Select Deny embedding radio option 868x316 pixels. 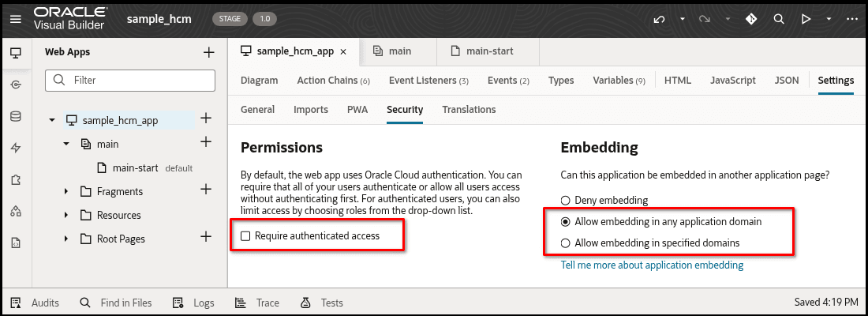(565, 201)
